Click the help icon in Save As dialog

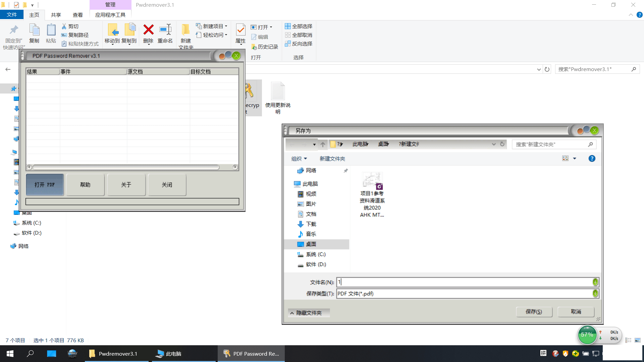pyautogui.click(x=592, y=159)
